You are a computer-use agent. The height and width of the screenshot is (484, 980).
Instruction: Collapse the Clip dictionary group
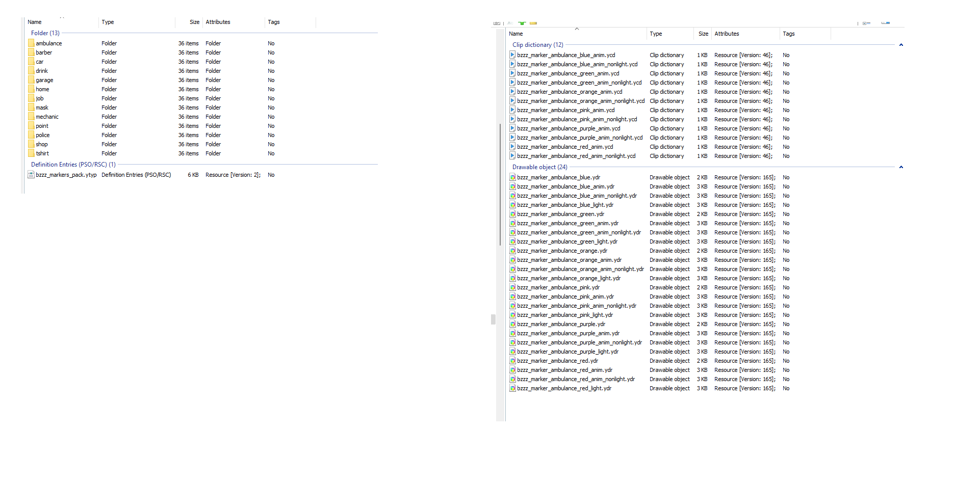[x=901, y=45]
